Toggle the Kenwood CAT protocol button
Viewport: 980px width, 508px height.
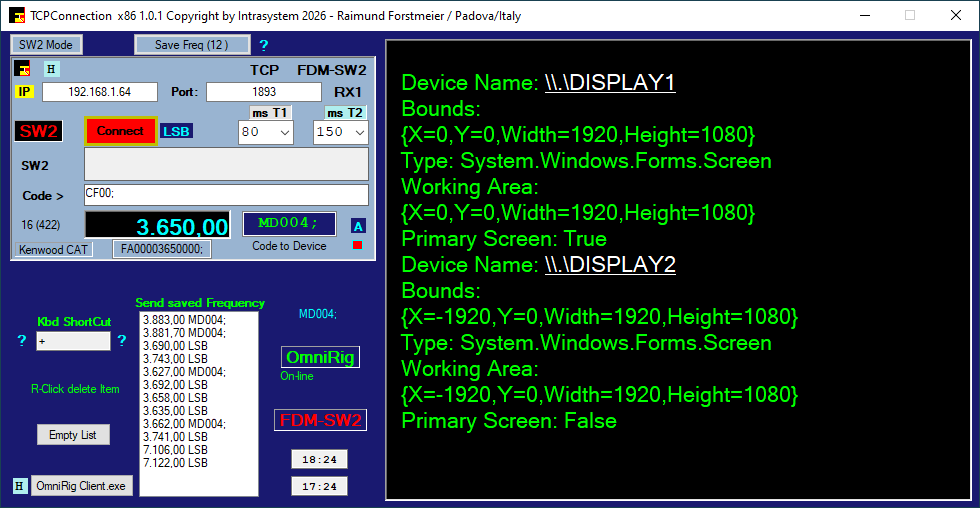pyautogui.click(x=55, y=249)
